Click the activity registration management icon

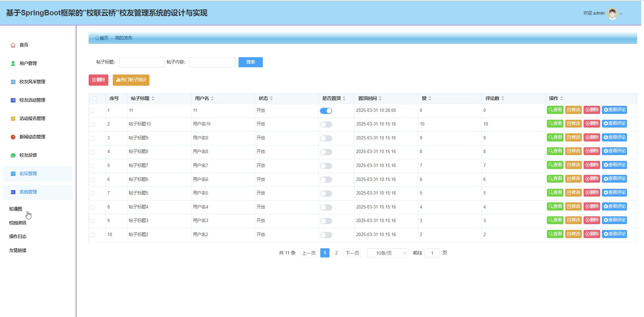click(x=13, y=119)
